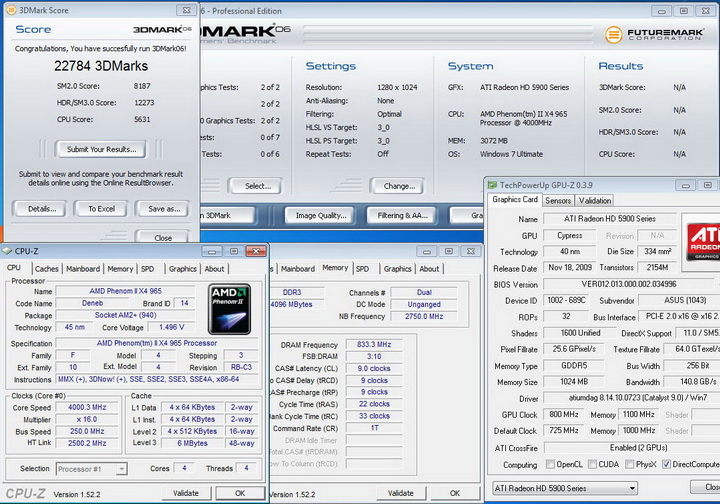
Task: Open the SPD tab in front CPU-Z window
Action: pos(147,269)
